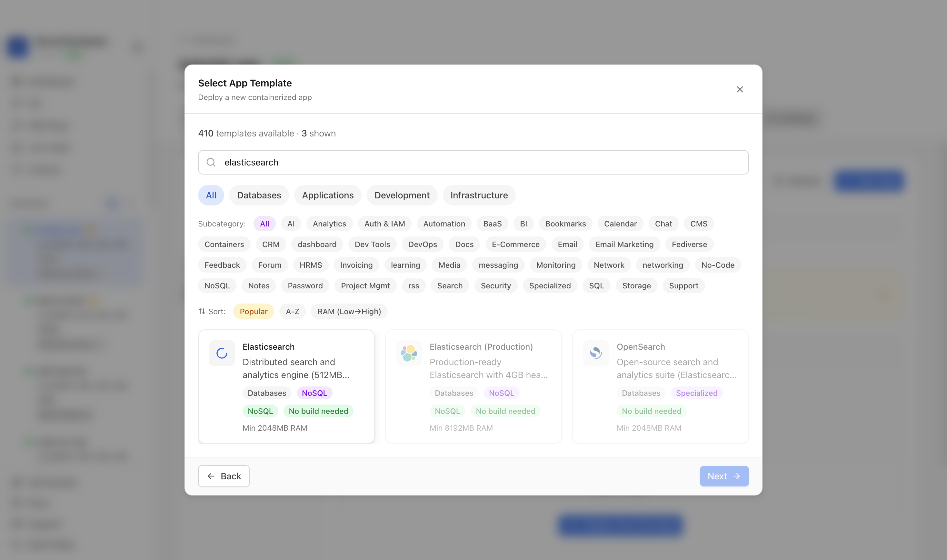The width and height of the screenshot is (947, 560).
Task: Filter by Monitoring subcategory
Action: click(556, 265)
